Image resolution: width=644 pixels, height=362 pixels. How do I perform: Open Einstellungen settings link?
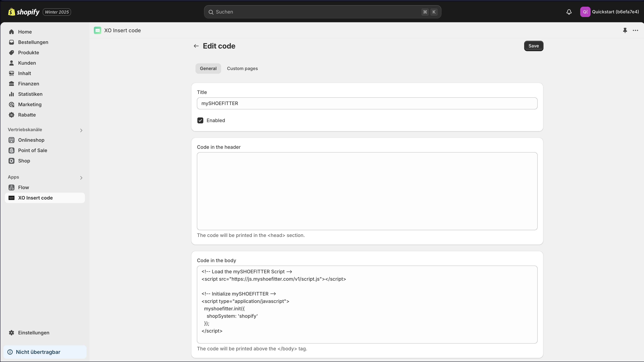pos(45,333)
